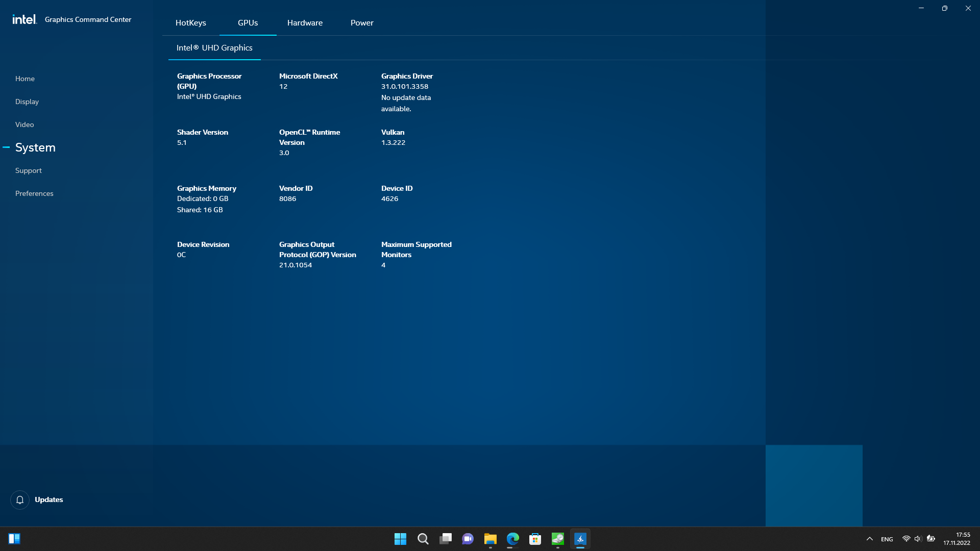Show hidden tray icons chevron
The width and height of the screenshot is (980, 551).
(869, 539)
